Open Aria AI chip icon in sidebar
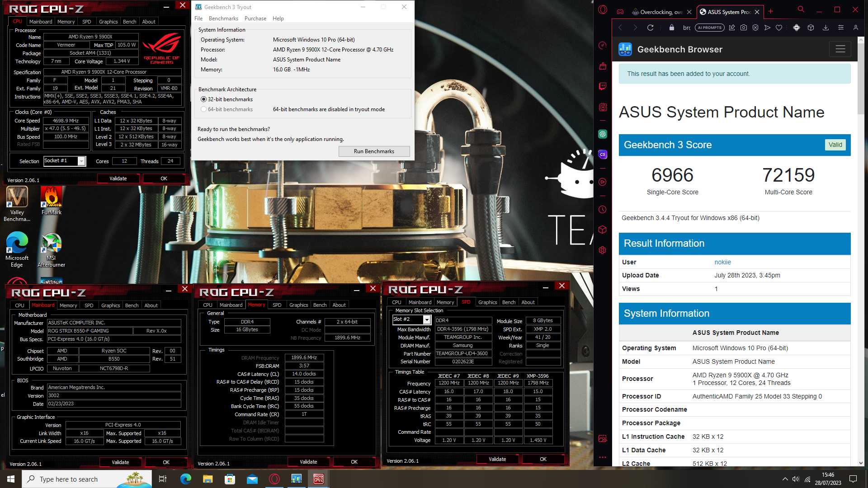 click(x=602, y=107)
